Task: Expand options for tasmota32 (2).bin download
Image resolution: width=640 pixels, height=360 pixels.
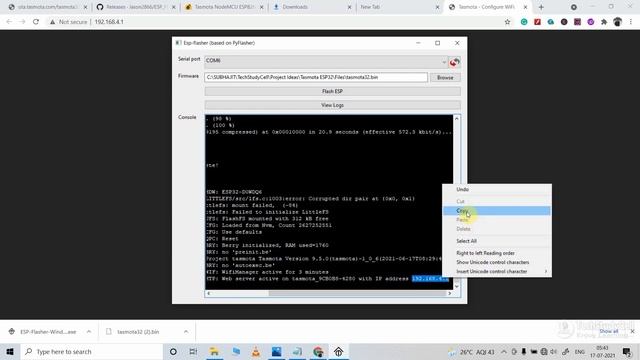Action: [186, 332]
